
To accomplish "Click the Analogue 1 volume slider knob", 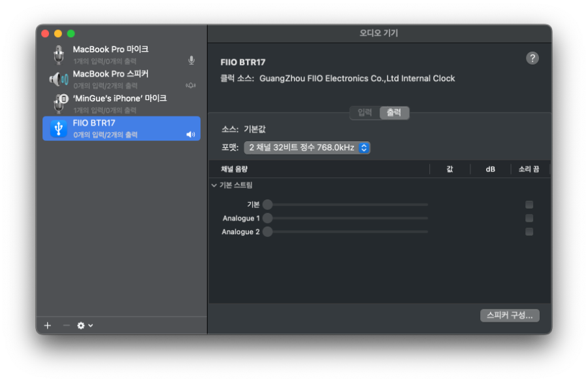I will pyautogui.click(x=267, y=218).
